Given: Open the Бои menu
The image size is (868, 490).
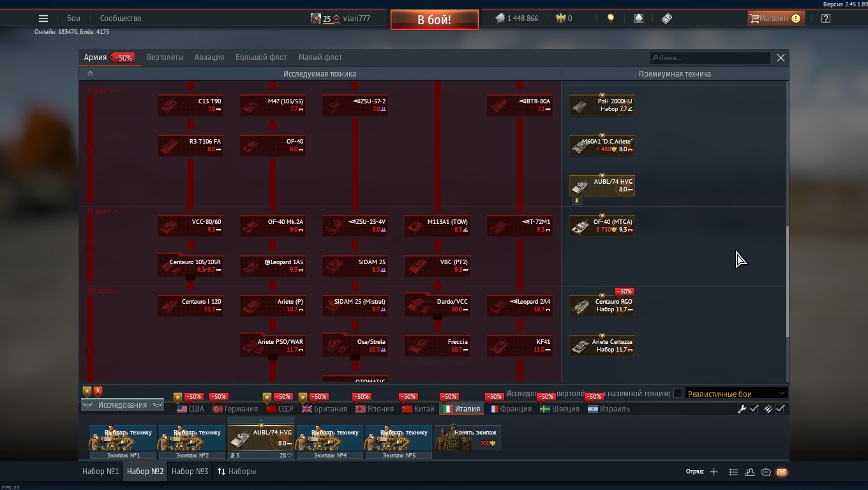Looking at the screenshot, I should coord(74,19).
